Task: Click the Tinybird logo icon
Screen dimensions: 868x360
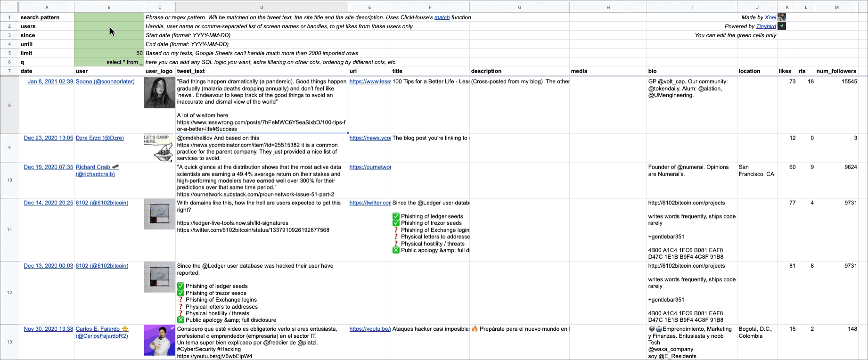Action: (782, 26)
